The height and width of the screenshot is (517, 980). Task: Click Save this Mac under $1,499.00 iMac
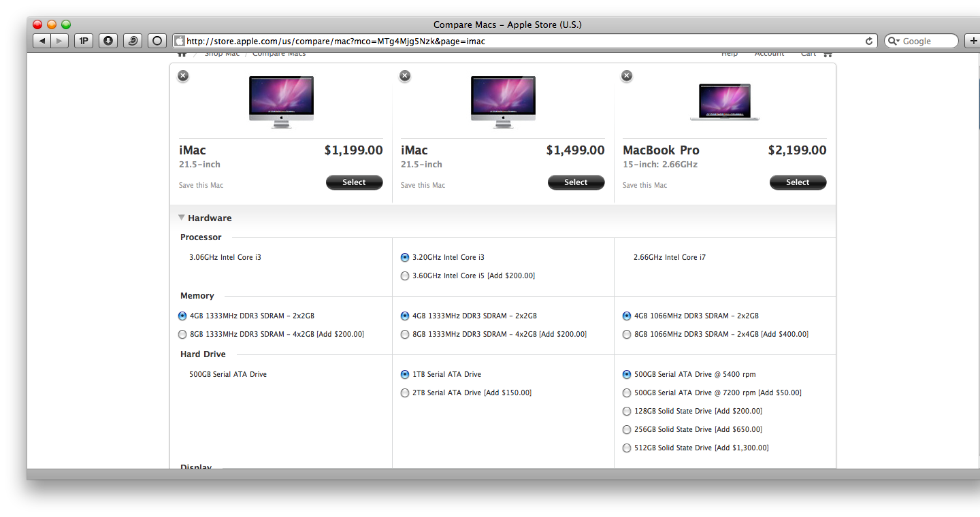(423, 185)
